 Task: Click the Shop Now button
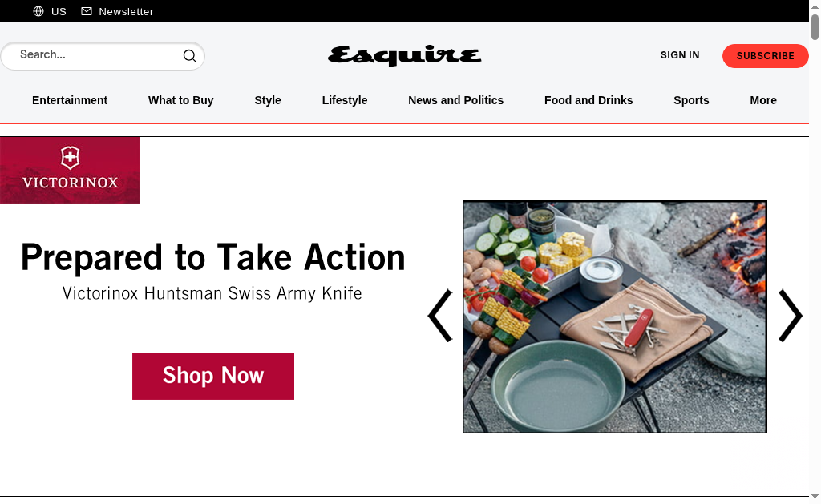[x=213, y=376]
